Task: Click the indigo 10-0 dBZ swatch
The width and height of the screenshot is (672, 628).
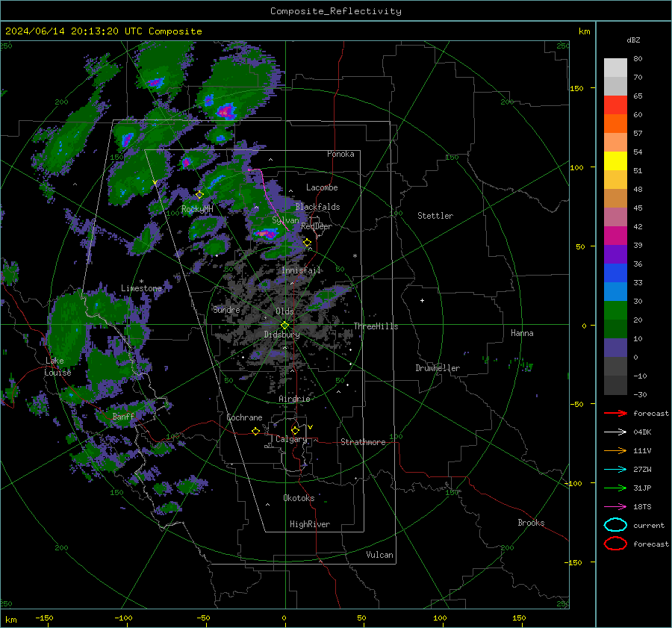Action: (x=615, y=348)
